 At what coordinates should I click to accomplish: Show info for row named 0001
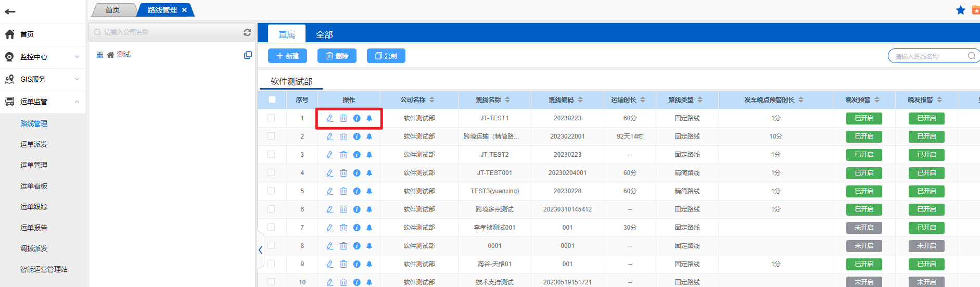(x=357, y=246)
